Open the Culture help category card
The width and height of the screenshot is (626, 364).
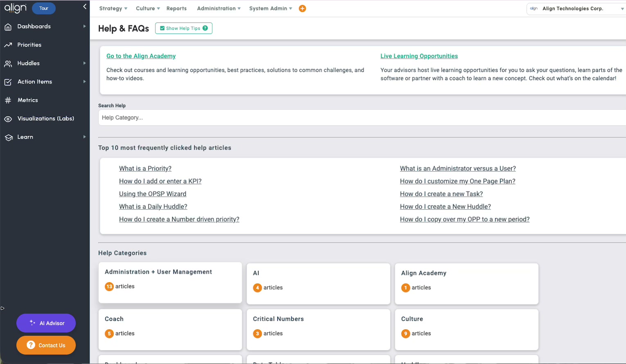[x=466, y=330]
